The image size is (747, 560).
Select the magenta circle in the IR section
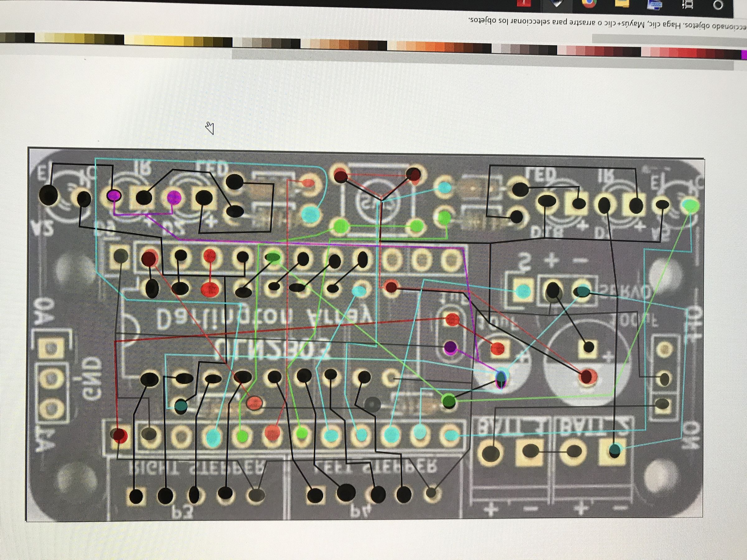114,195
